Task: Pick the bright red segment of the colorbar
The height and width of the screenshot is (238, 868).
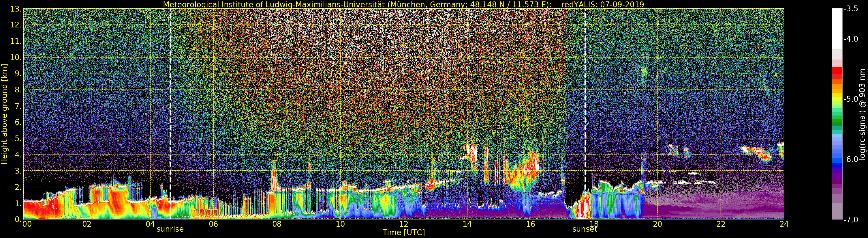Action: (837, 70)
